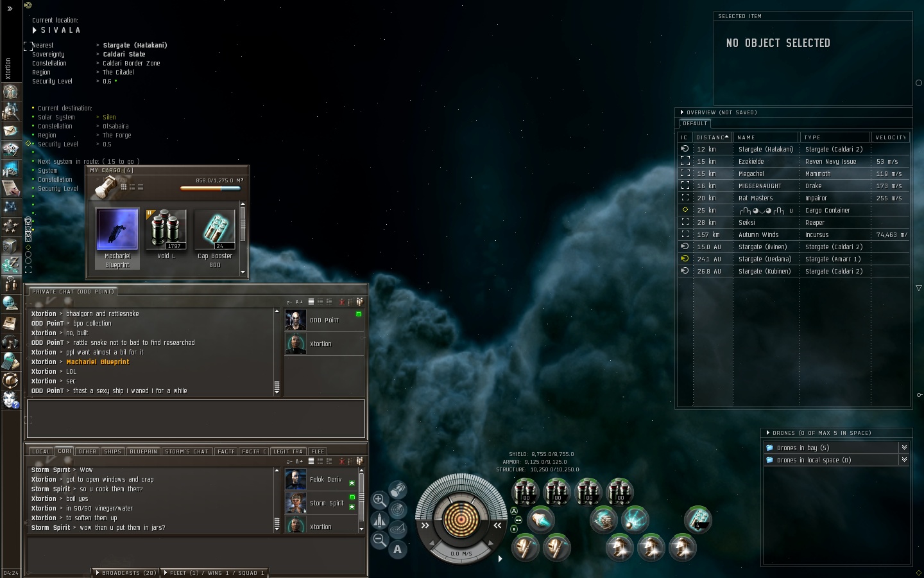
Task: Open the Journal icon in the sidebar
Action: [x=10, y=322]
